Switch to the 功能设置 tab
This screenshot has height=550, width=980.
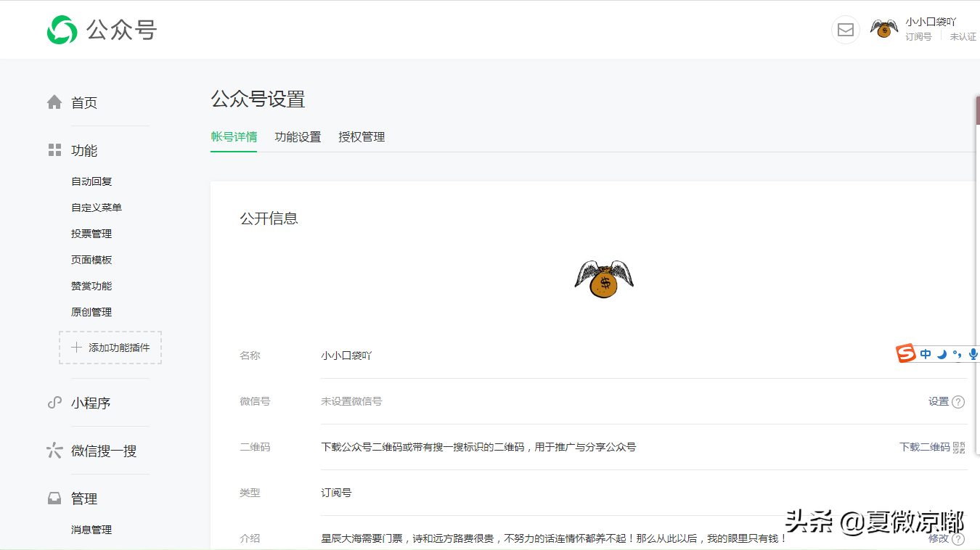(x=298, y=136)
